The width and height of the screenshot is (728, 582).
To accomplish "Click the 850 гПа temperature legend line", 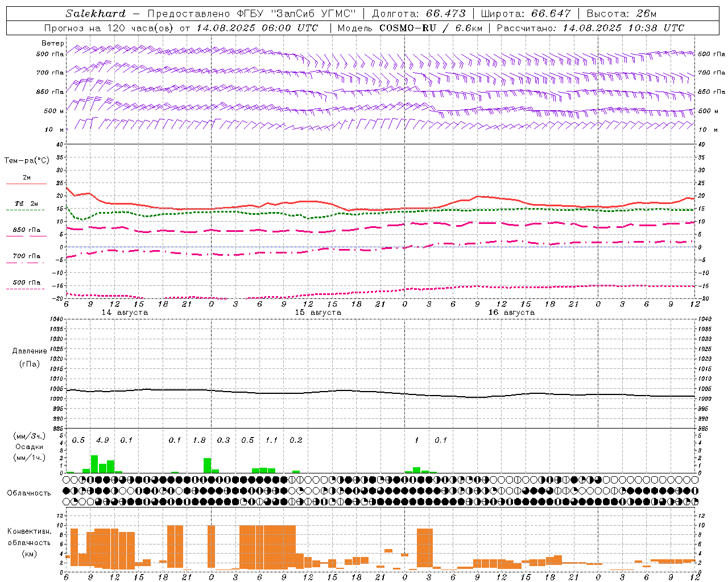I will click(27, 233).
